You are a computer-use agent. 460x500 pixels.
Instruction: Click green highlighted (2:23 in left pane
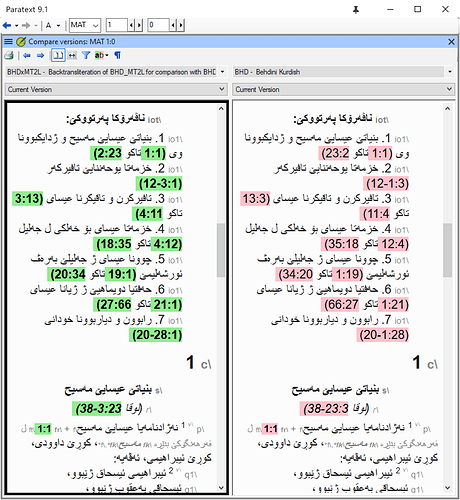pyautogui.click(x=106, y=153)
